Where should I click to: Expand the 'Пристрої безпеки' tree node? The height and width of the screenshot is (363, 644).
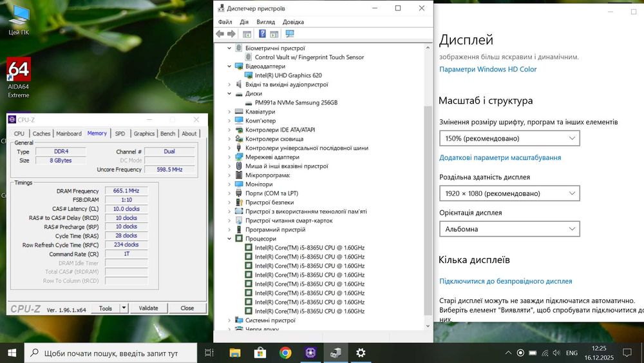pos(229,202)
